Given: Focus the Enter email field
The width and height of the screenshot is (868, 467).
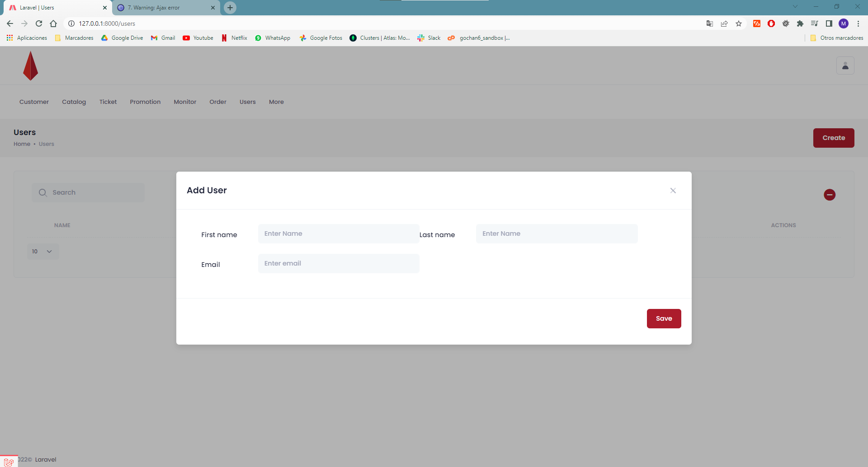Looking at the screenshot, I should click(x=338, y=264).
